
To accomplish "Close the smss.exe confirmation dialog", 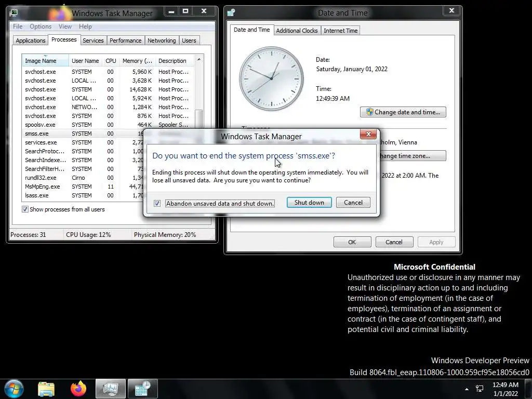I will 368,134.
